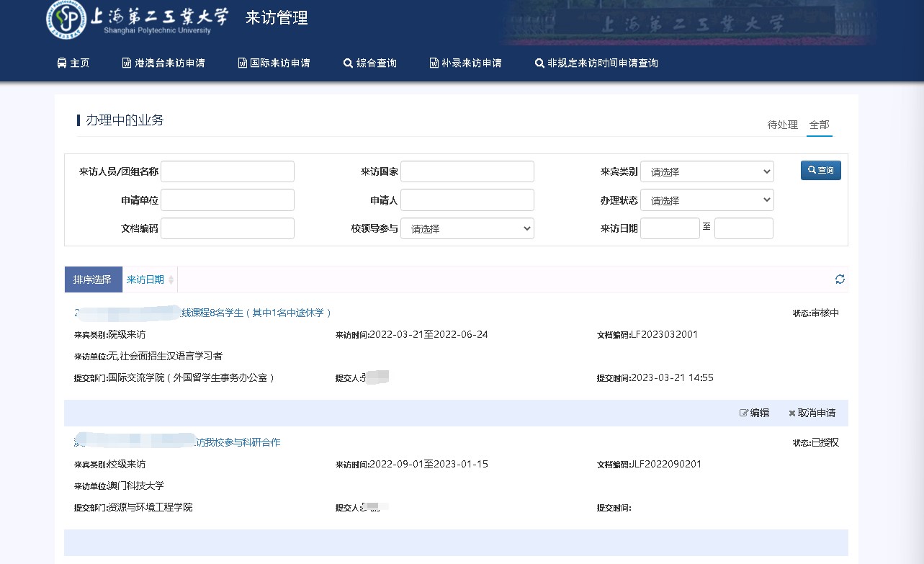Click the 来访日期 start date field
924x564 pixels.
(669, 229)
